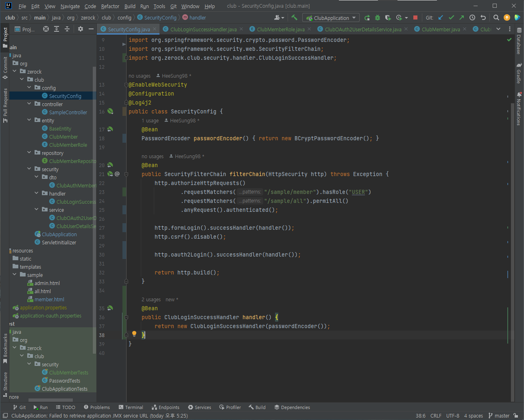Open the Notifications tool window

click(x=519, y=108)
